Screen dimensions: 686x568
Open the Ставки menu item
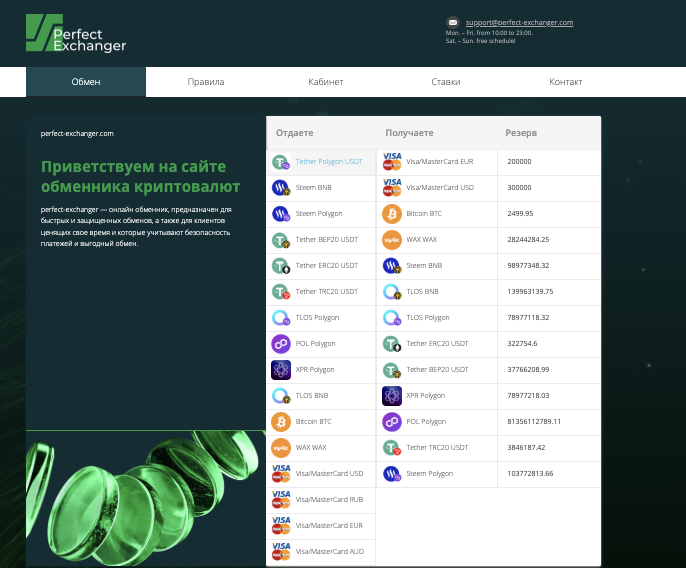click(x=445, y=82)
